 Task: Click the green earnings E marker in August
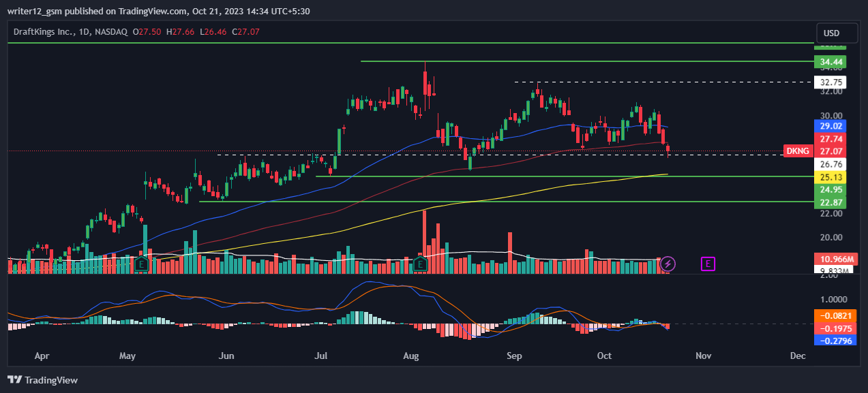click(x=420, y=263)
